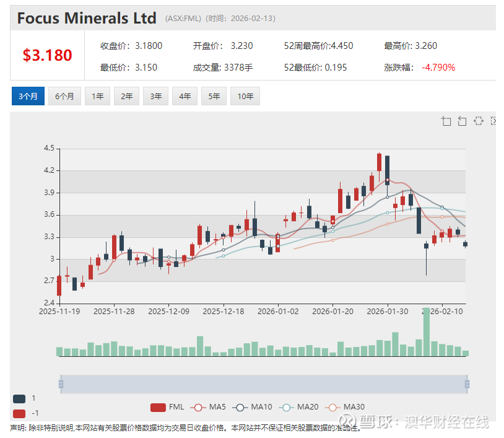Click the 最低价: 3.150 value

[x=129, y=68]
